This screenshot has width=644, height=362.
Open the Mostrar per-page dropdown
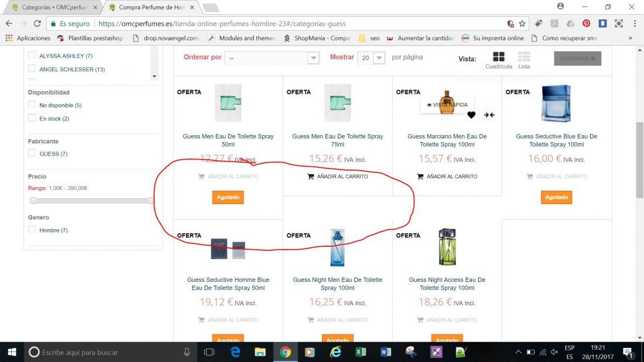click(371, 58)
